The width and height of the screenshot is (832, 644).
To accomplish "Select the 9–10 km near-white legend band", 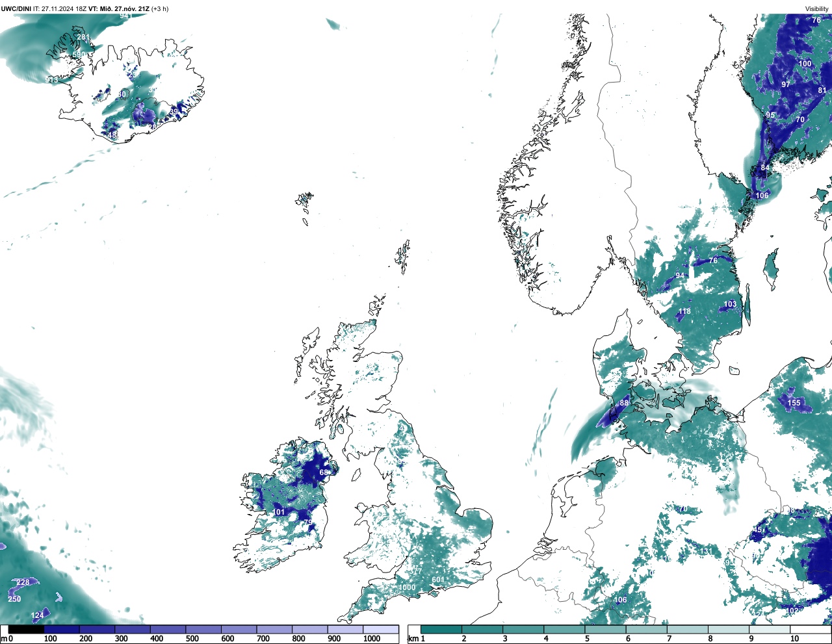I will 769,630.
